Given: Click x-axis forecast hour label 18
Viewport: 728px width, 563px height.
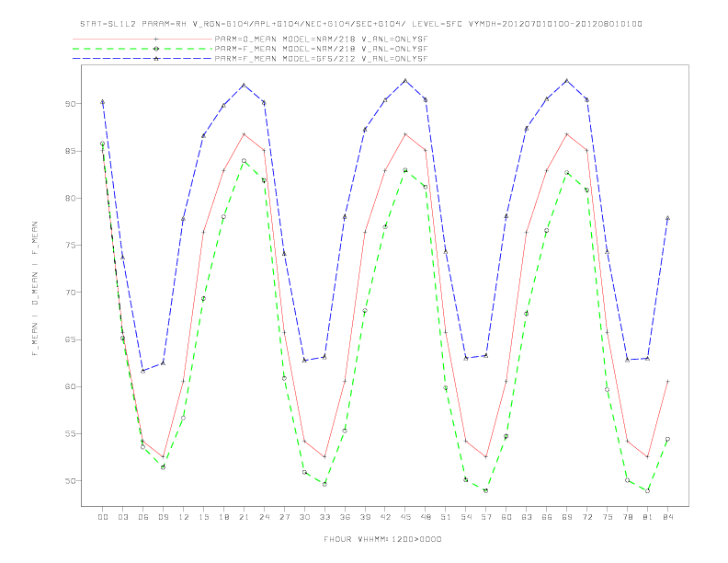Looking at the screenshot, I should (223, 517).
